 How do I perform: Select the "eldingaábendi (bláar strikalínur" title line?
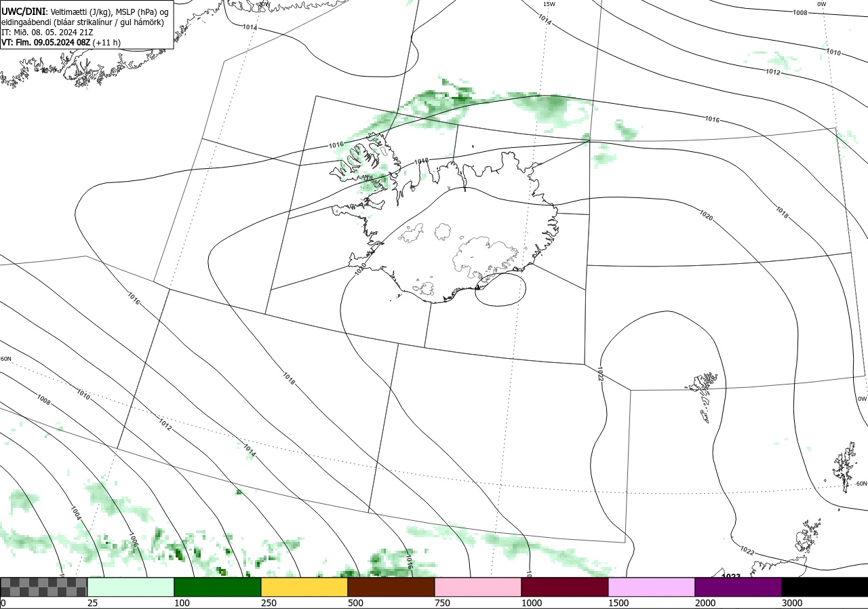point(83,22)
